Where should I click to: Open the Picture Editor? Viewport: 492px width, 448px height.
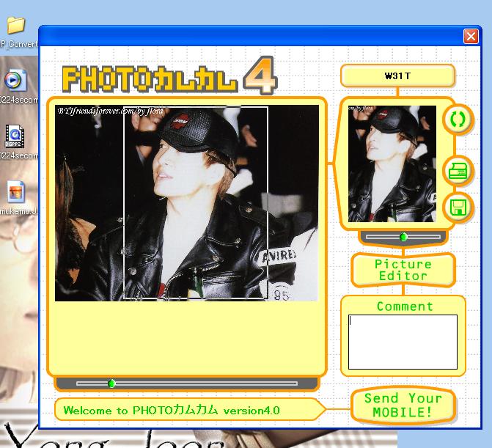403,270
